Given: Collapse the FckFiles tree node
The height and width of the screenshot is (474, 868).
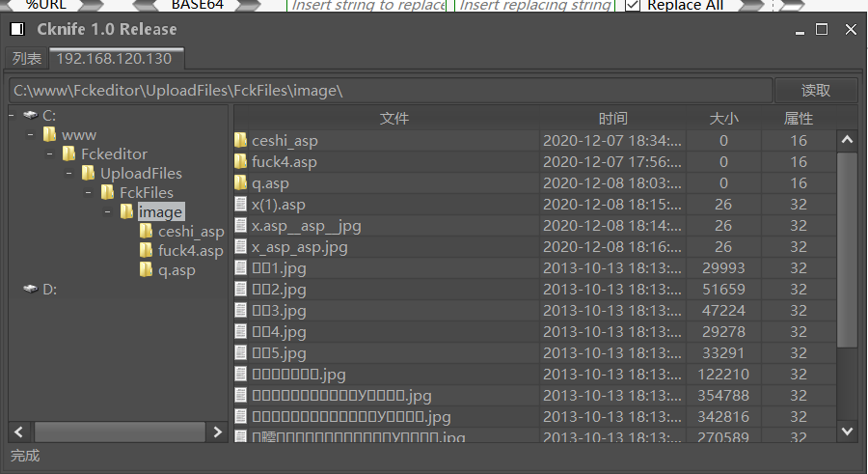Looking at the screenshot, I should (x=89, y=192).
